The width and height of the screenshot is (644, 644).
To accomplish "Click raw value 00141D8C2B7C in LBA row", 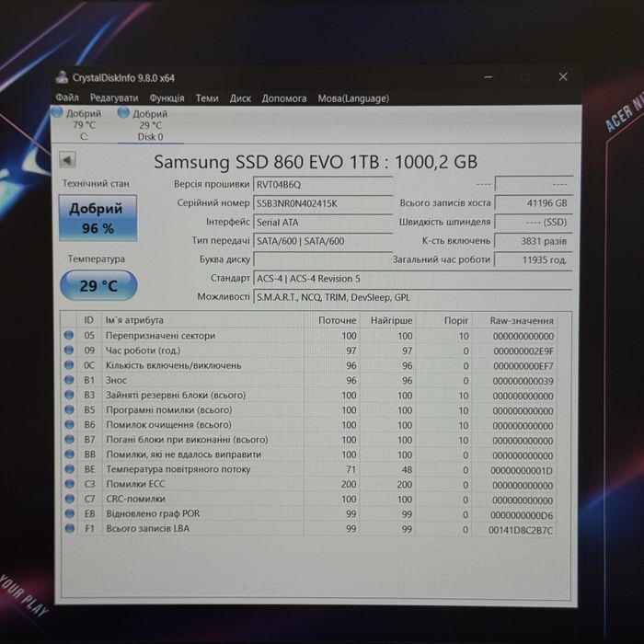I will (521, 530).
